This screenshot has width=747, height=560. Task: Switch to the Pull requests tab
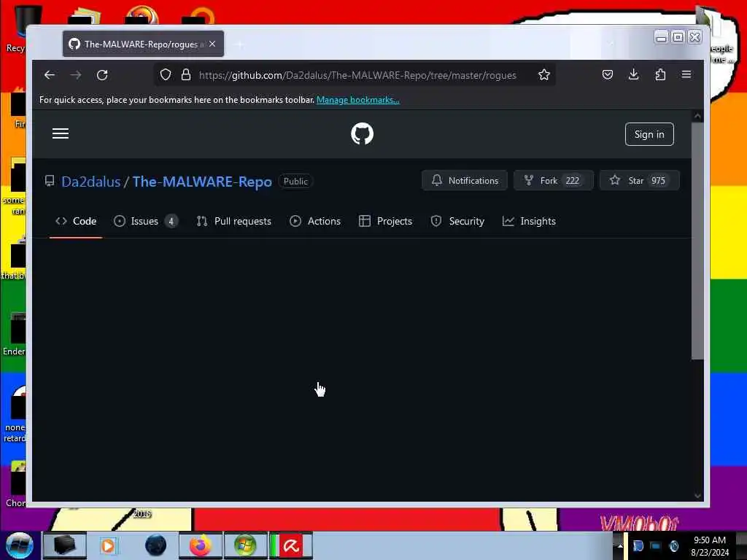[x=234, y=221]
